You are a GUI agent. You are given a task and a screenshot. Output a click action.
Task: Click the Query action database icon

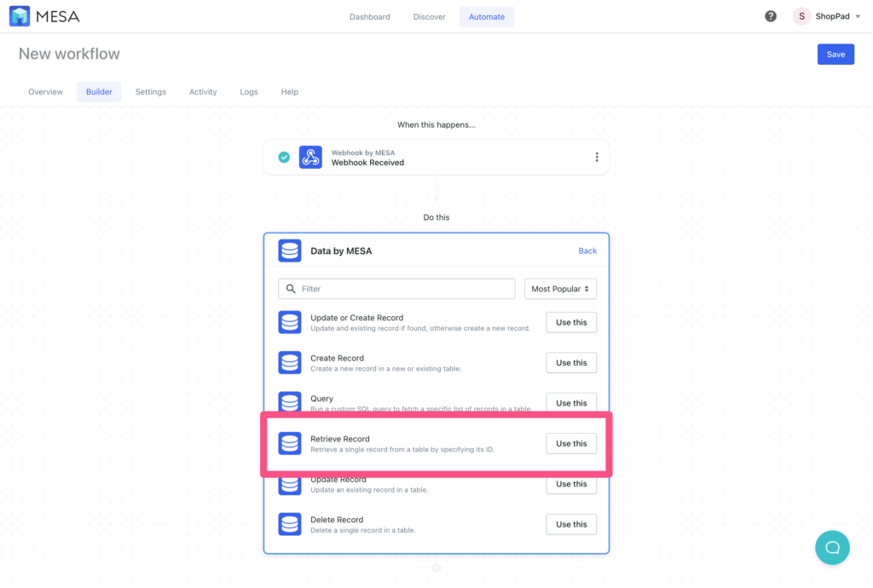290,402
